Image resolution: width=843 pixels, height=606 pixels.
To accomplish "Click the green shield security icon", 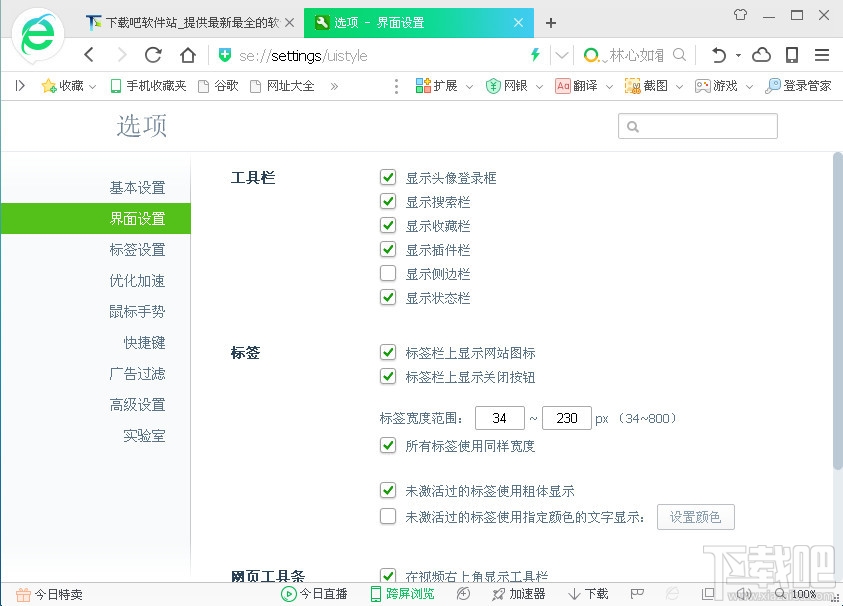I will pos(225,55).
